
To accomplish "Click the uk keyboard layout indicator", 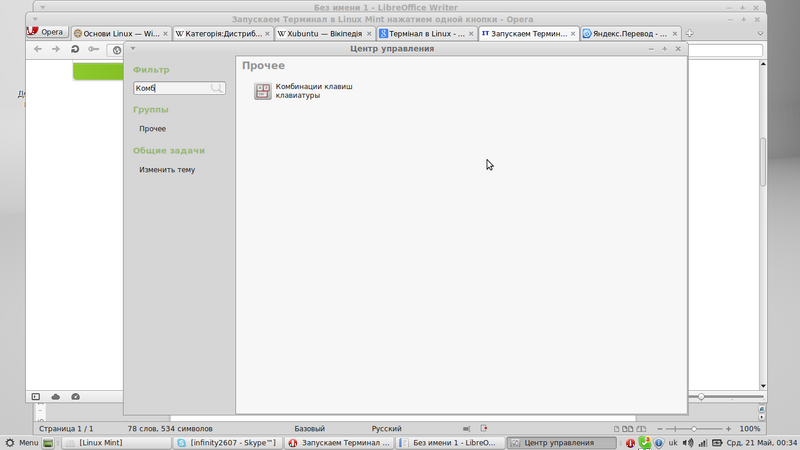I will 673,442.
